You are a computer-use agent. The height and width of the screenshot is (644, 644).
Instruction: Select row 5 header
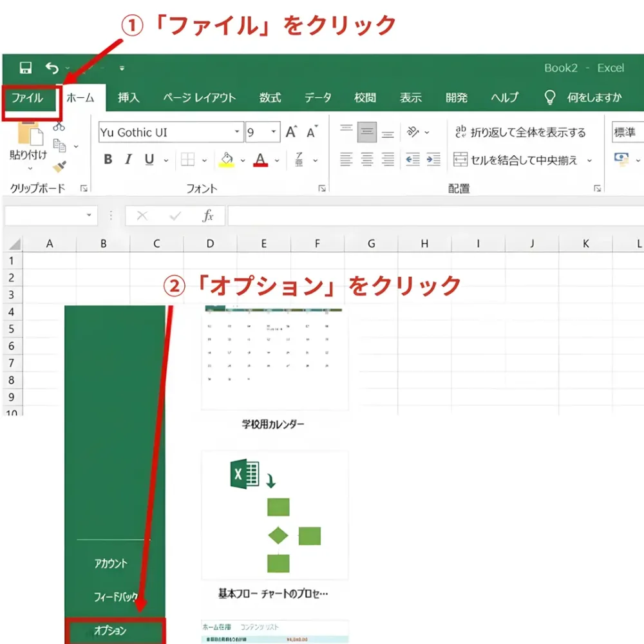12,329
